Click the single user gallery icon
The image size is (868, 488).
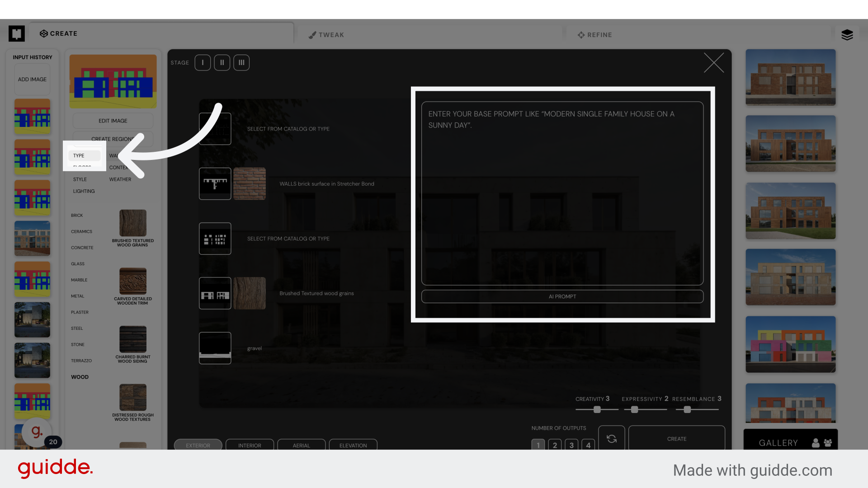click(x=816, y=443)
